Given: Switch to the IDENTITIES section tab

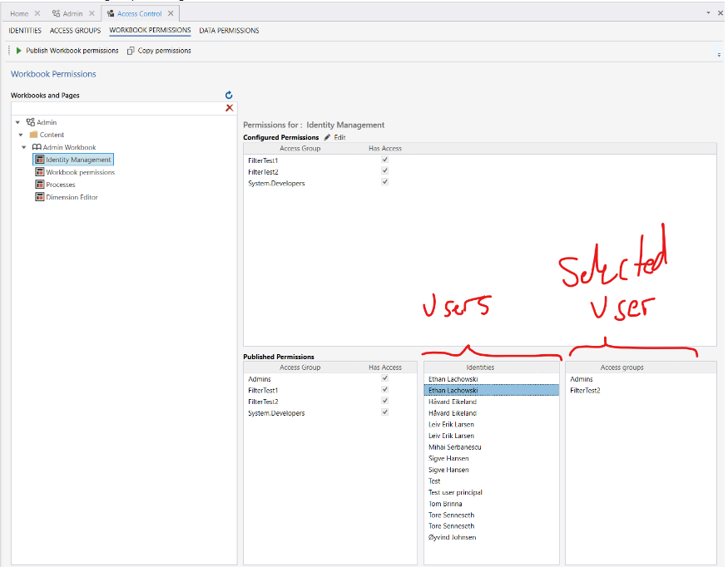Looking at the screenshot, I should click(25, 31).
